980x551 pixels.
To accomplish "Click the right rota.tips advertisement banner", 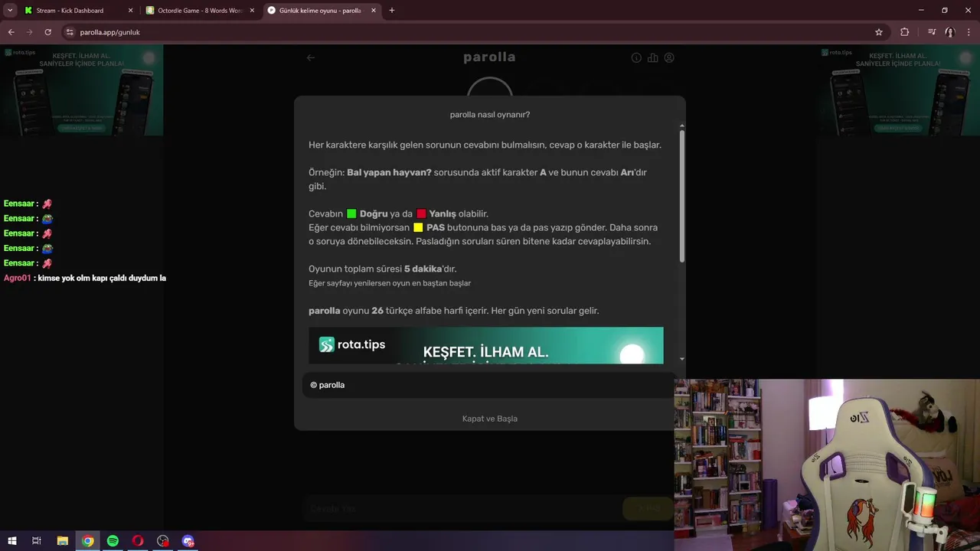I will click(897, 91).
